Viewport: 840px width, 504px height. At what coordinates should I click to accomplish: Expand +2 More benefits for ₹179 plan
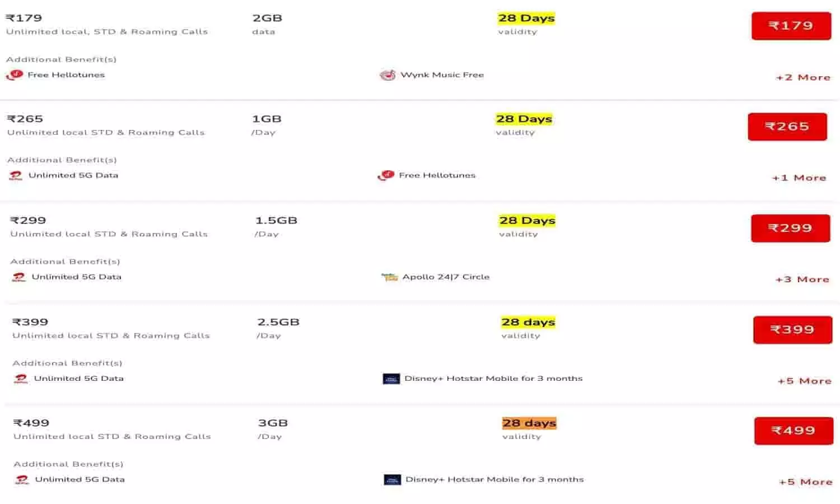point(803,77)
